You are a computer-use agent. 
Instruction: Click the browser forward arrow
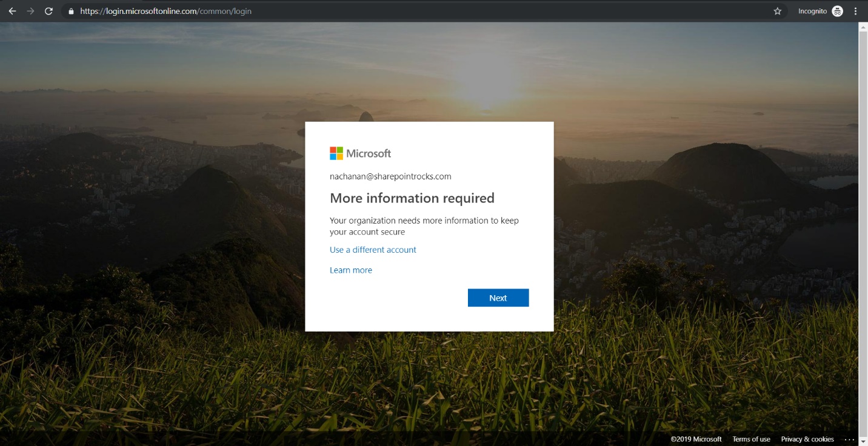(x=30, y=11)
